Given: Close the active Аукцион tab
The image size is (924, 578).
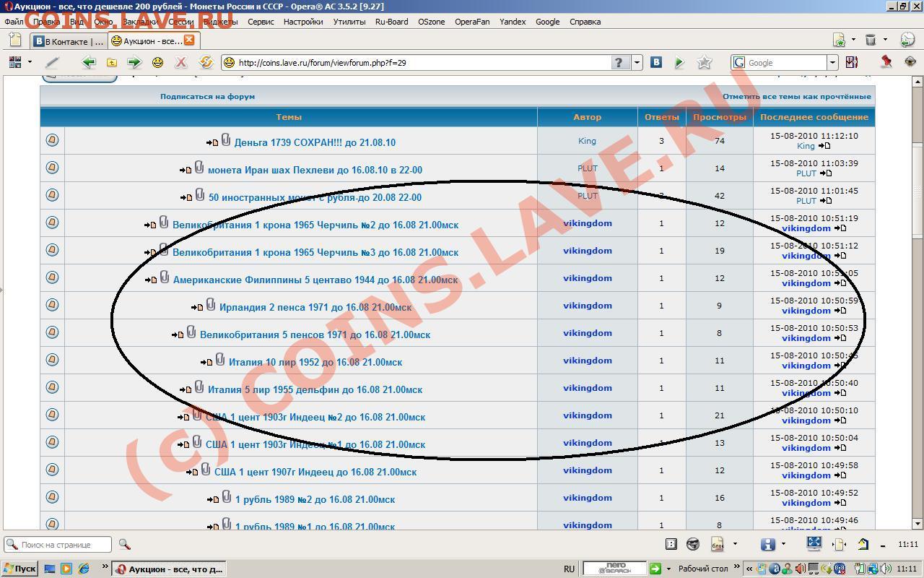Looking at the screenshot, I should pos(189,40).
